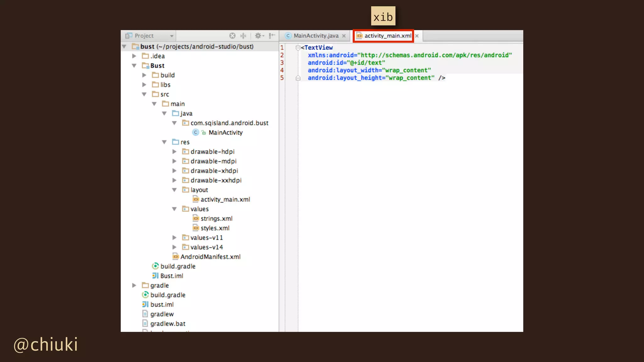Toggle code fold marker at TextView line
Screen dimensions: 644x362
297,48
